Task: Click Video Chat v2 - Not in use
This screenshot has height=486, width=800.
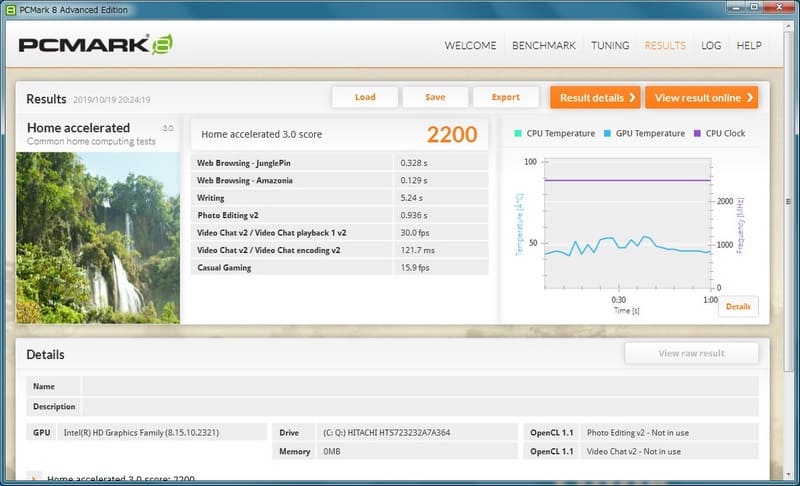Action: (633, 451)
